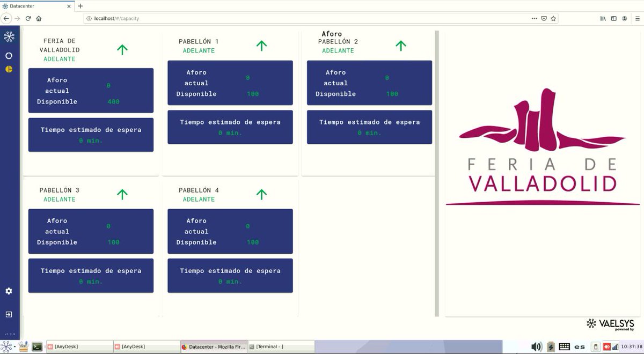Click the keyboard tray icon

564,347
